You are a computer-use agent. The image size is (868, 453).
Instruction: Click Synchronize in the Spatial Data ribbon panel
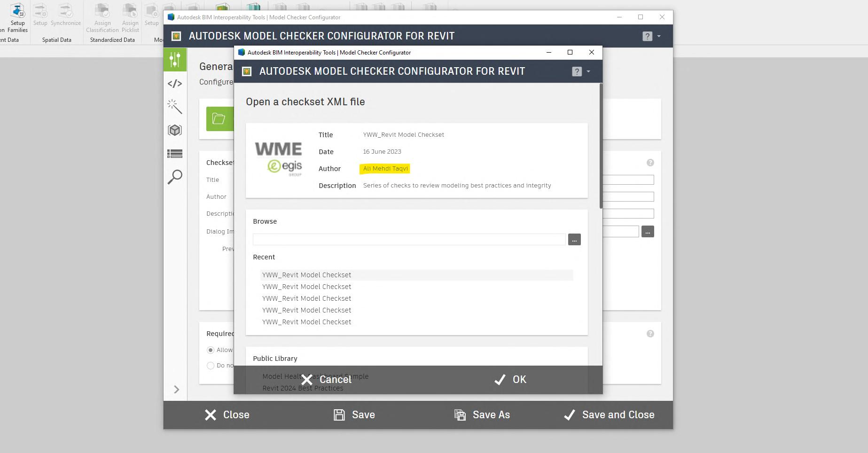pyautogui.click(x=66, y=14)
